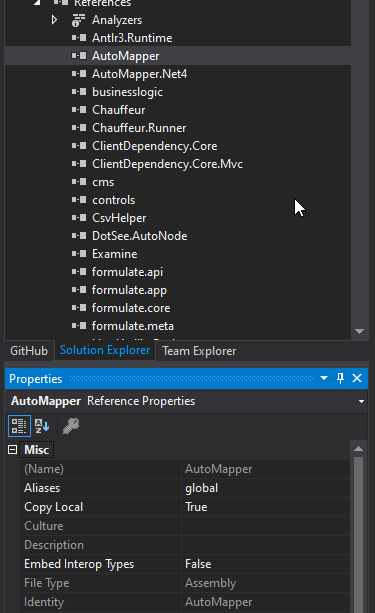Viewport: 375px width, 613px height.
Task: Select the Description property label
Action: (x=54, y=545)
